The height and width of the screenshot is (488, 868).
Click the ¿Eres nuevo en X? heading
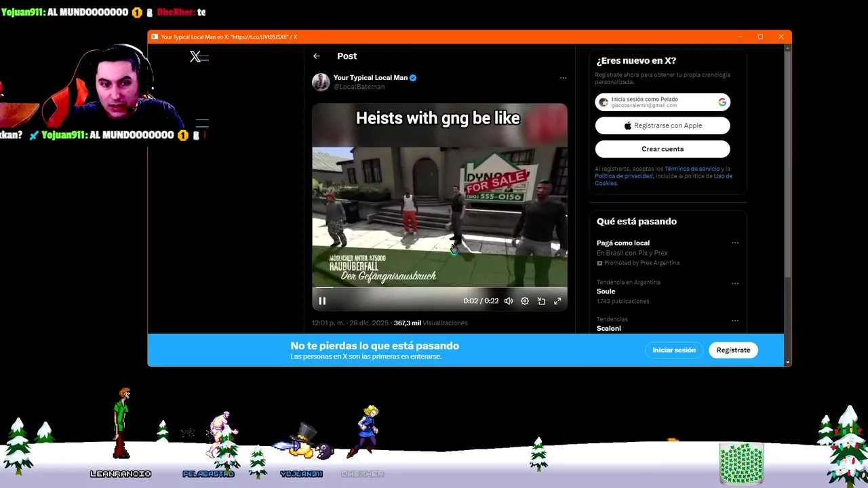tap(636, 61)
